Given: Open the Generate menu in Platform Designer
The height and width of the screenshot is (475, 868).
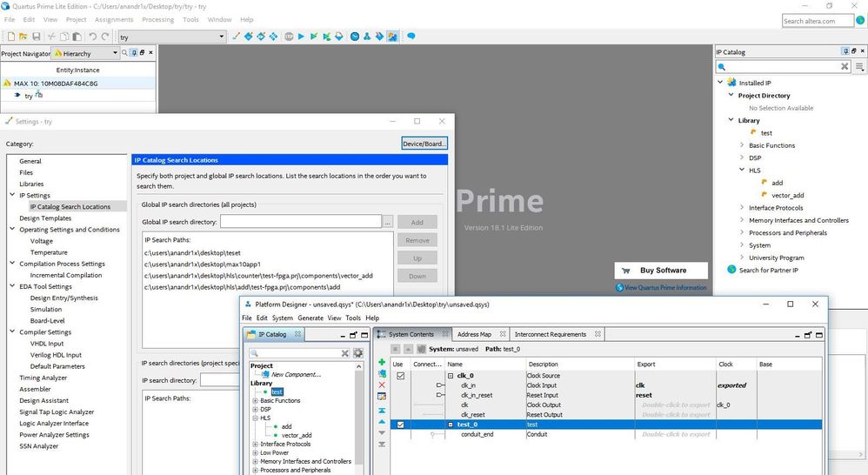Looking at the screenshot, I should click(310, 318).
